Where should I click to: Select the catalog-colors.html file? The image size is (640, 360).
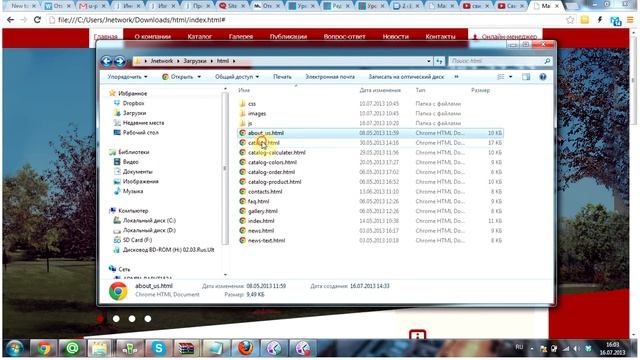(272, 162)
